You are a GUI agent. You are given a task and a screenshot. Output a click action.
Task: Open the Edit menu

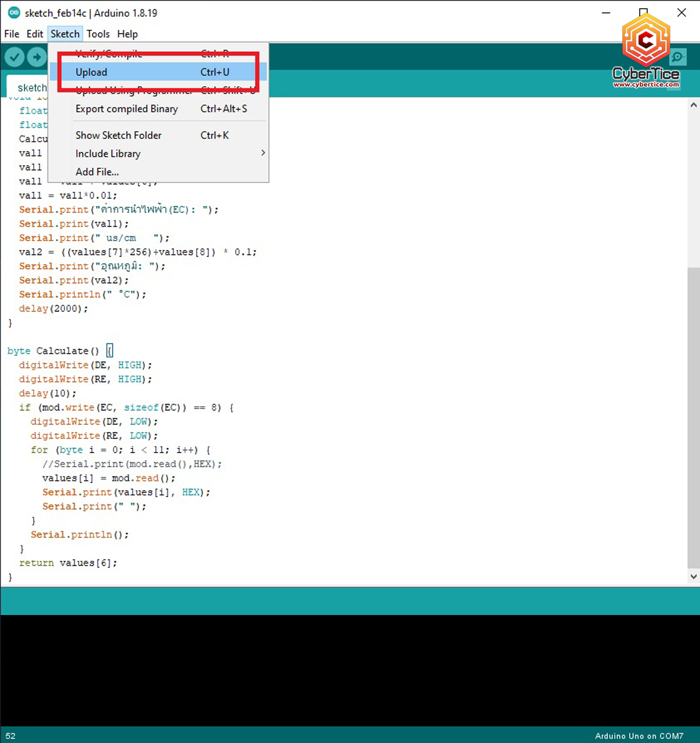tap(35, 34)
